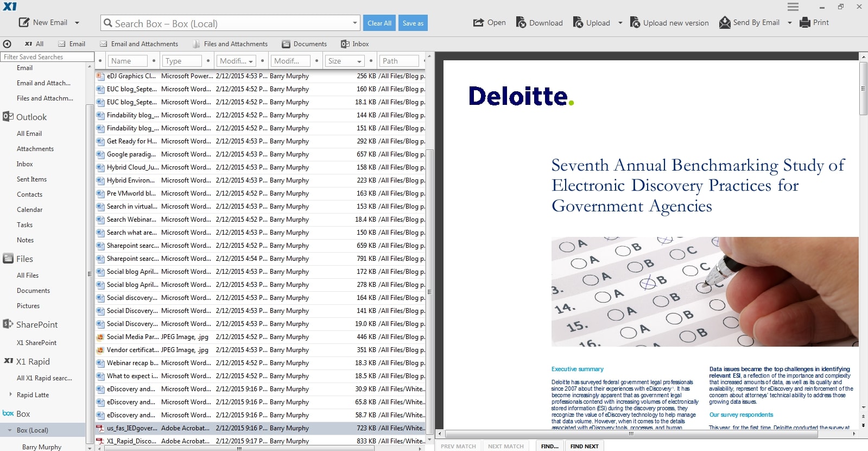
Task: Click the survey photo in preview
Action: pos(705,292)
